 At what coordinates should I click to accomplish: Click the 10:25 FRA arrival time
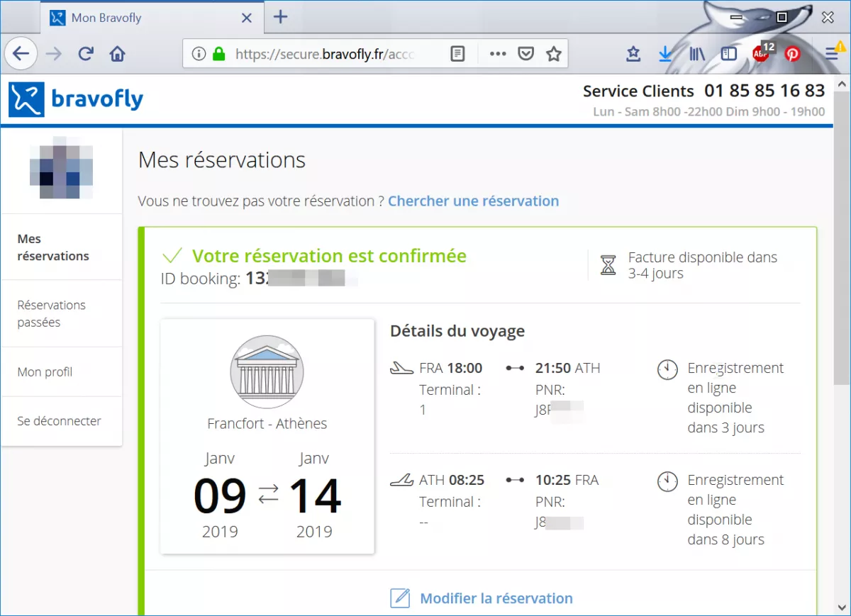pyautogui.click(x=567, y=480)
